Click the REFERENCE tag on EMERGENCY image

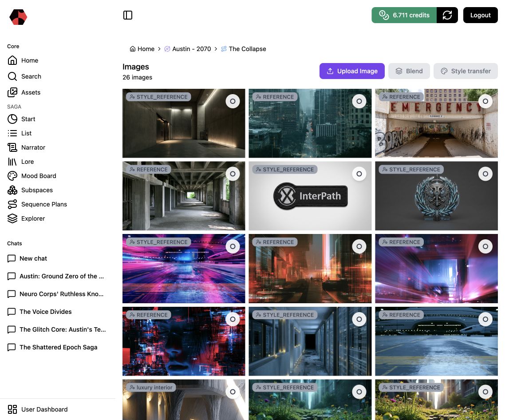(401, 97)
